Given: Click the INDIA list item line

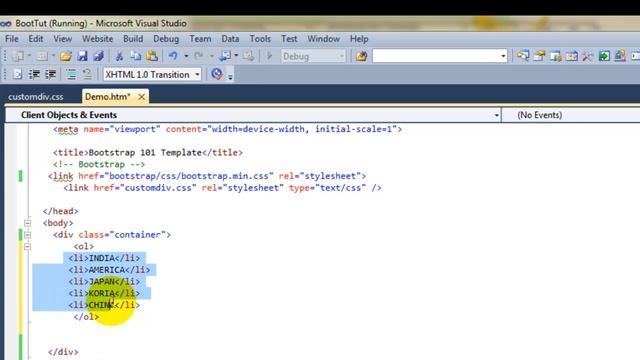Looking at the screenshot, I should [104, 258].
